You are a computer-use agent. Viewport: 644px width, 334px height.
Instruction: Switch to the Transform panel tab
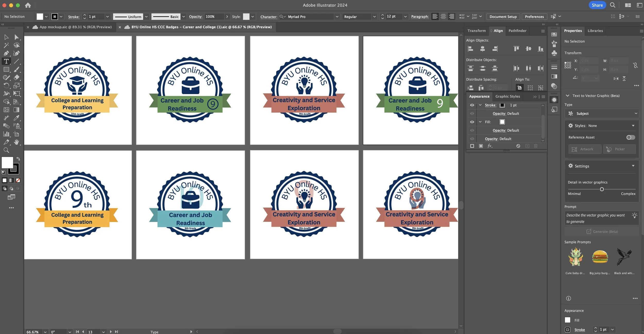[476, 31]
